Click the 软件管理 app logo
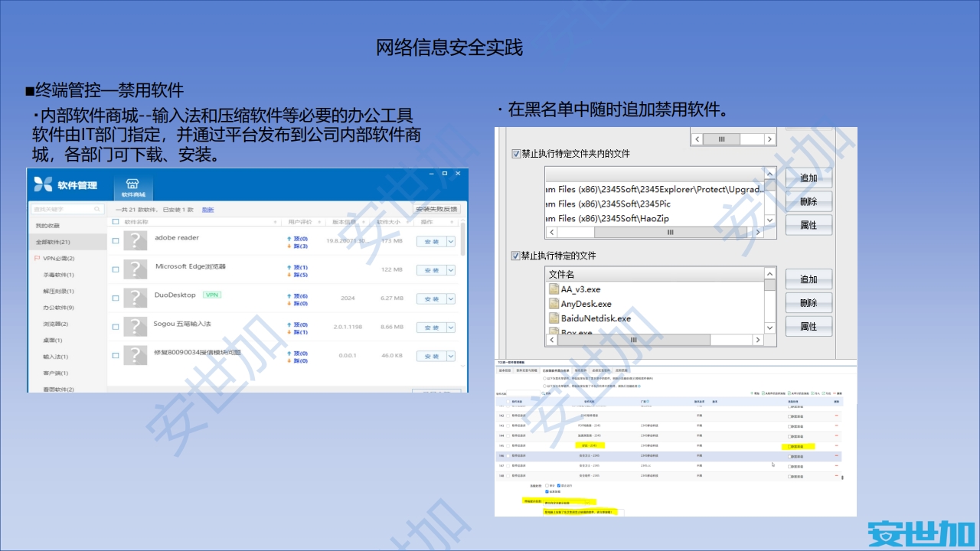Image resolution: width=980 pixels, height=551 pixels. 44,184
